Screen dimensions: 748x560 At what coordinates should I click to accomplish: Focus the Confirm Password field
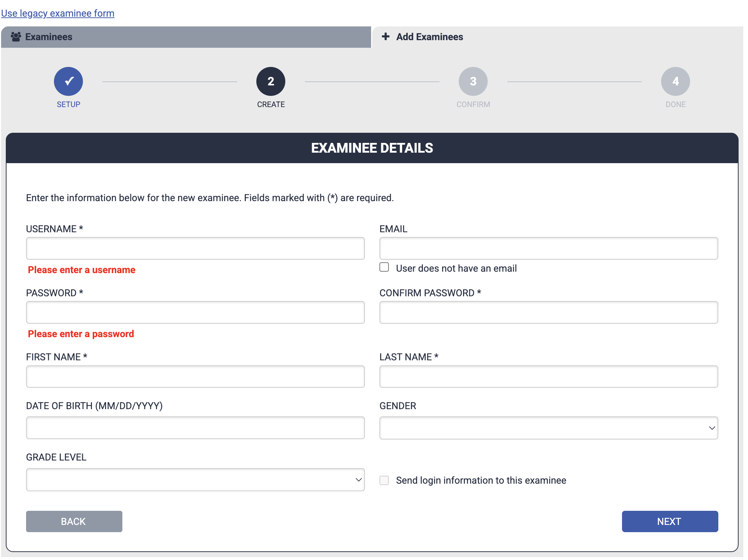(549, 312)
